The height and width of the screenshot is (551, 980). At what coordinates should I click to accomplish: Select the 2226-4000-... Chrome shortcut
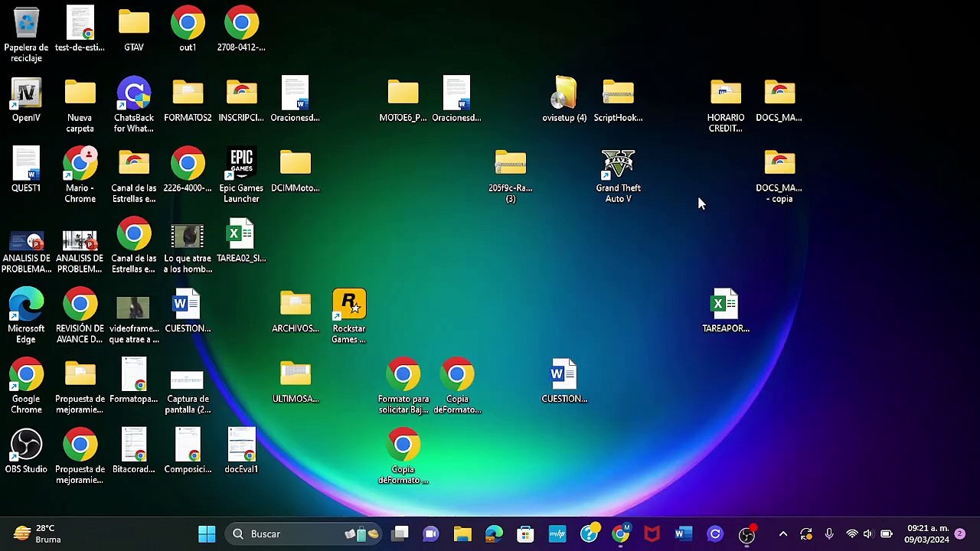pos(188,171)
